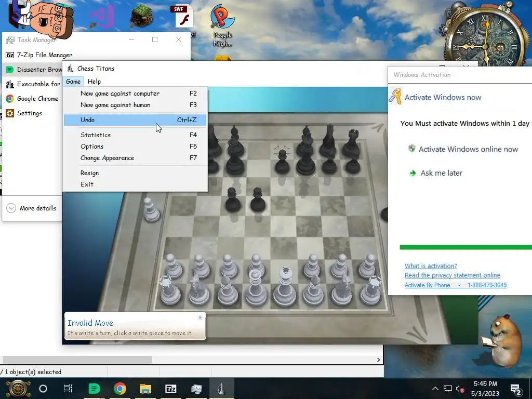Select the Minecraft grass block desktop icon
The image size is (532, 399).
141,17
